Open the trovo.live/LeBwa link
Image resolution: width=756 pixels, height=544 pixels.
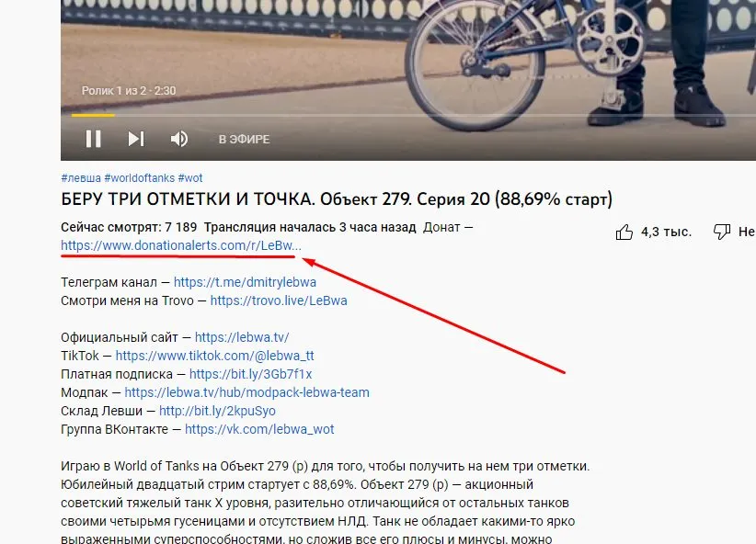click(x=279, y=300)
